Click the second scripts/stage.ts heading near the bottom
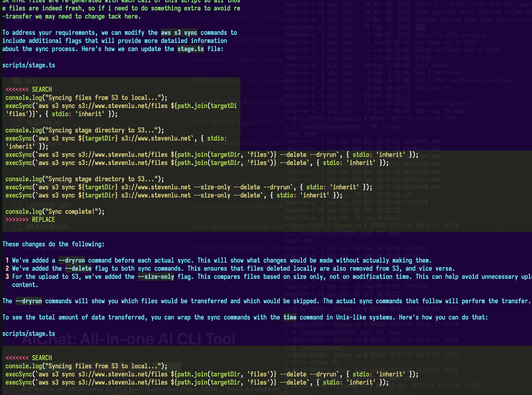Screen dimensions: 532x395 tap(29, 334)
